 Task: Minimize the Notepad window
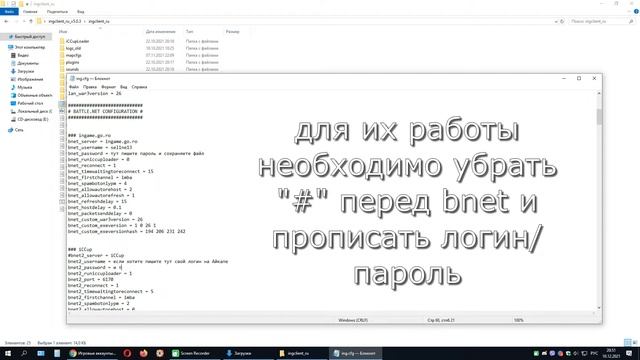tap(564, 78)
